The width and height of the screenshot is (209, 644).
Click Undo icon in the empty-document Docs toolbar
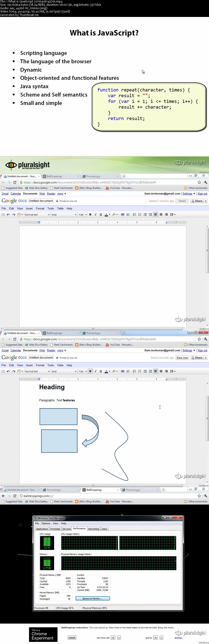8,215
